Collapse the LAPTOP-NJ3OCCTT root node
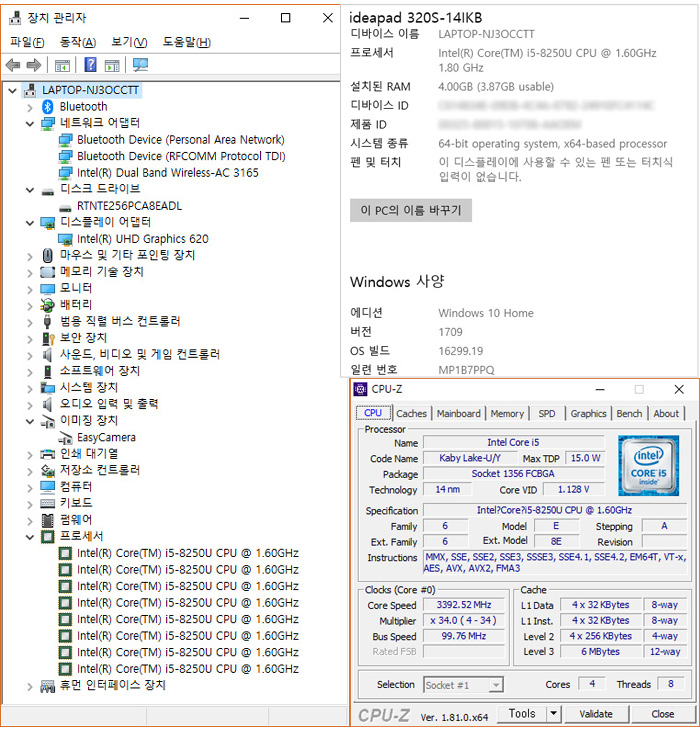700x730 pixels. [13, 90]
